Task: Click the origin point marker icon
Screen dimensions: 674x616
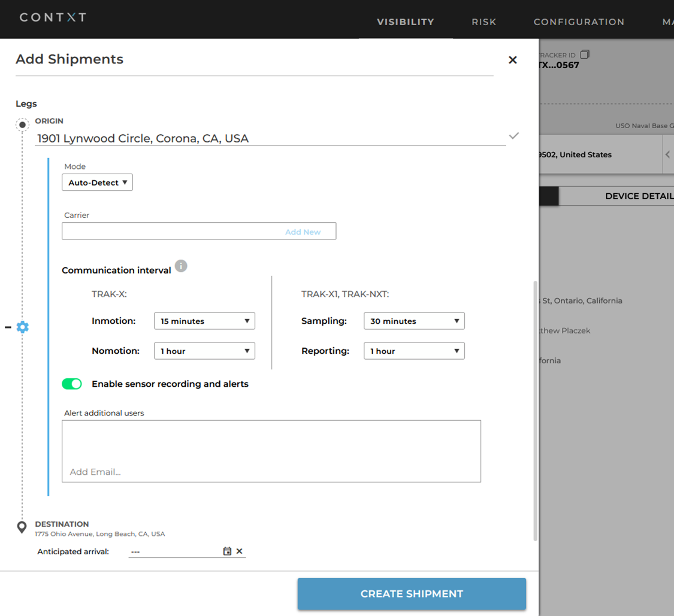Action: (22, 125)
